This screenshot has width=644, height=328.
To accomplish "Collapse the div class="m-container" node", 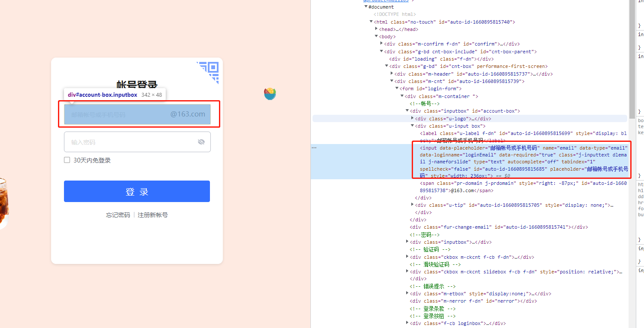I will (x=402, y=96).
